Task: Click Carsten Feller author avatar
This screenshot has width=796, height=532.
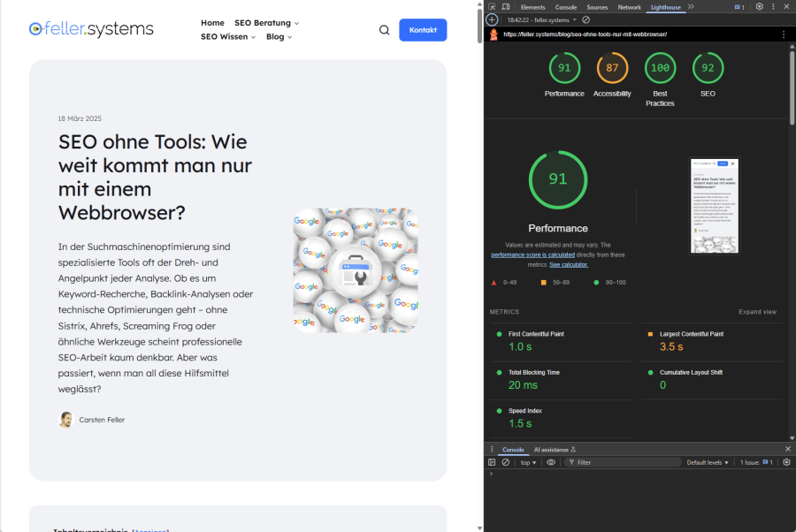Action: (x=65, y=420)
